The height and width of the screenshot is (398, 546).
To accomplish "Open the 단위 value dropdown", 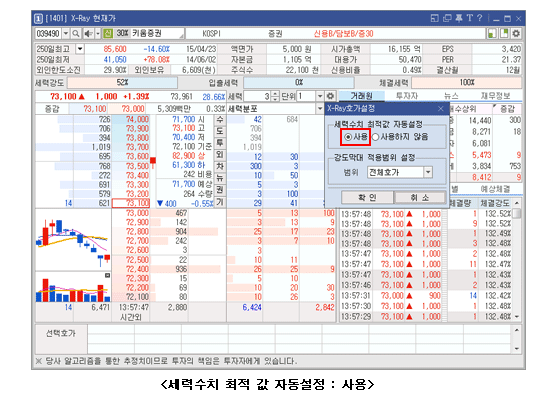I will (320, 96).
